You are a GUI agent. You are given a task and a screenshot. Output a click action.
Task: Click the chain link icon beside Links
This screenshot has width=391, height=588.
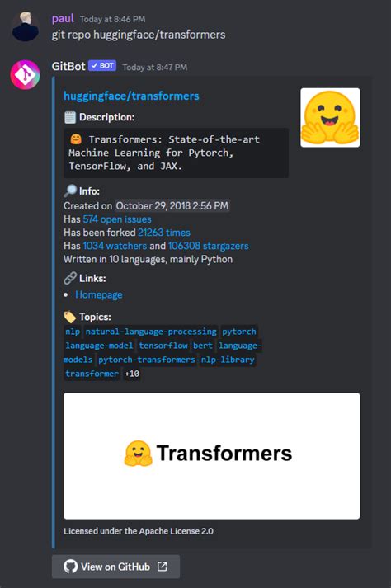[x=70, y=278]
